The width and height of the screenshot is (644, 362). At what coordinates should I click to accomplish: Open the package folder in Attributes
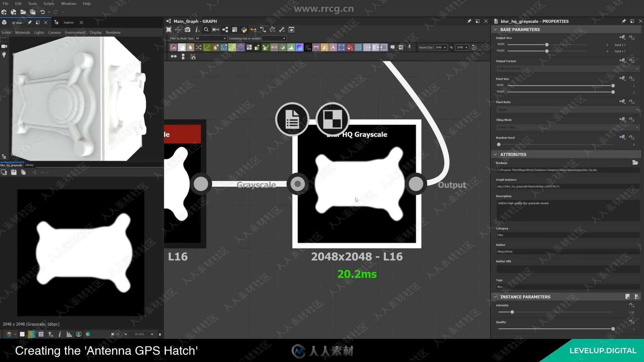coord(635,163)
